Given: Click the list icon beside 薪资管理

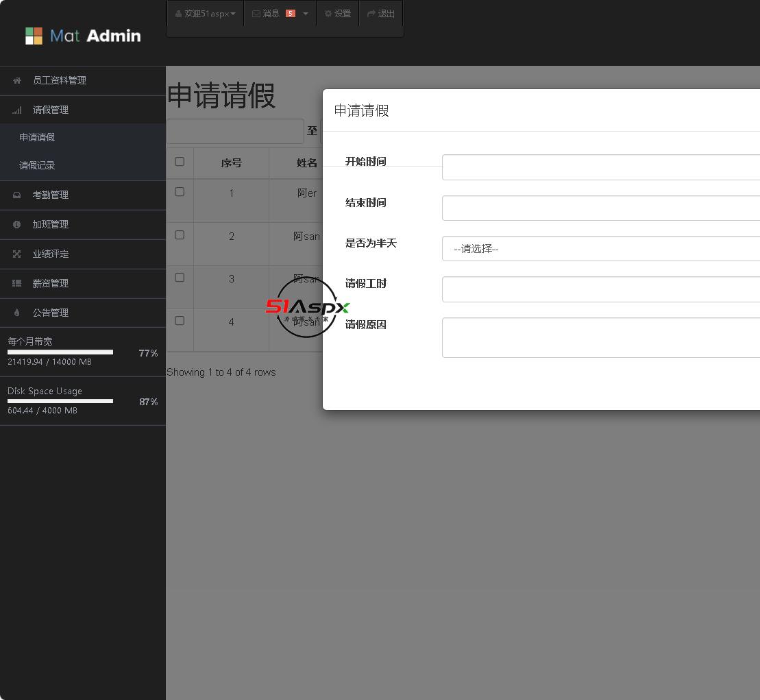Looking at the screenshot, I should (x=17, y=283).
